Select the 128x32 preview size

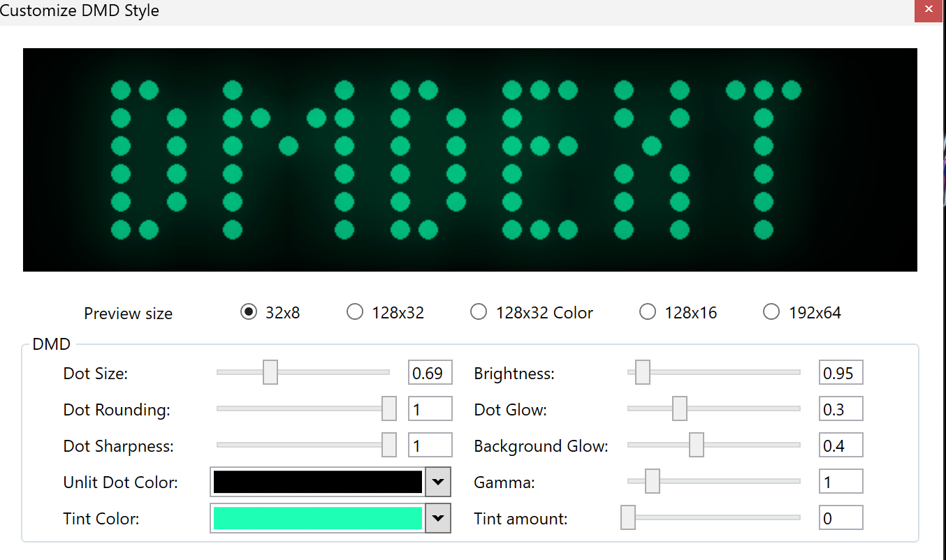coord(355,311)
